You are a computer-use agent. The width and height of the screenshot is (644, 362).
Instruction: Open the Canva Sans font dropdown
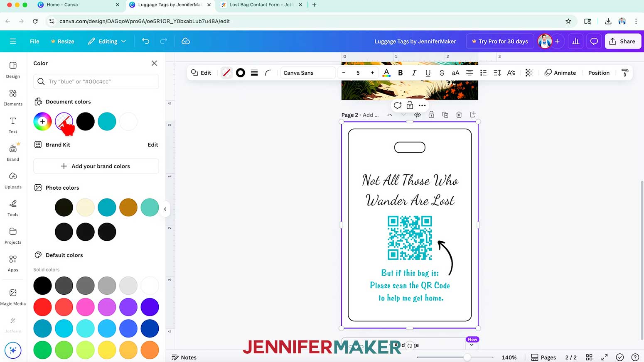(308, 73)
